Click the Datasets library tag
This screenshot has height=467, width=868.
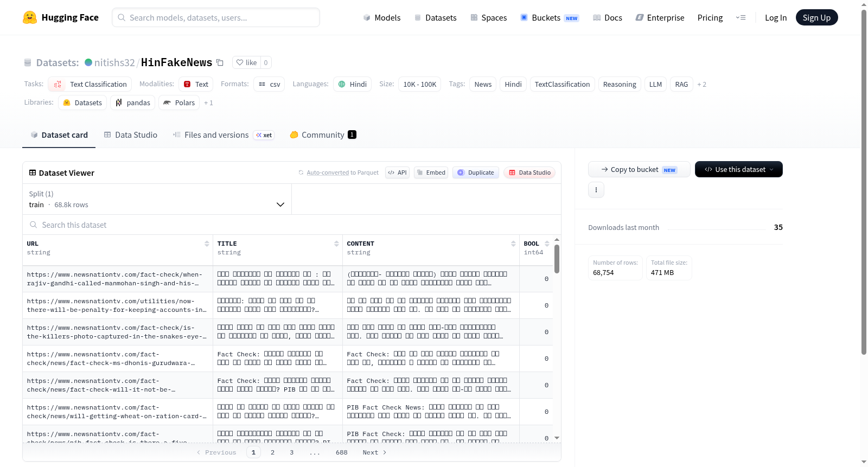(x=82, y=103)
